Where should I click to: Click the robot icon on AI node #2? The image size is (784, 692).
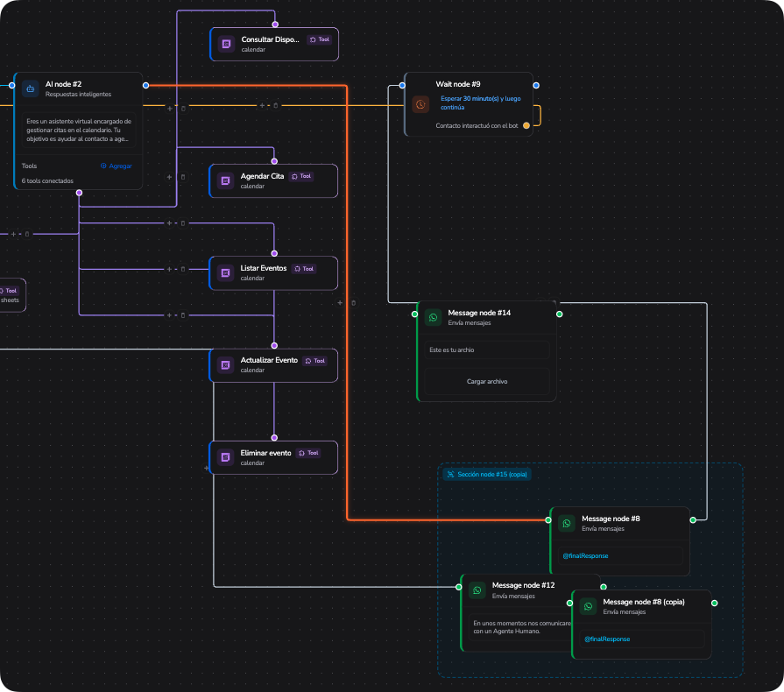point(31,89)
